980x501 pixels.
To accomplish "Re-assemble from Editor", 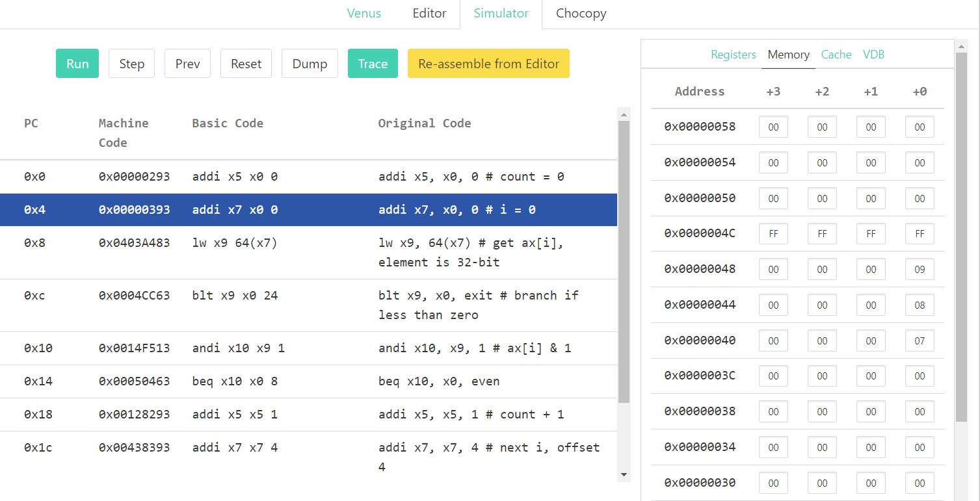I will tap(488, 64).
